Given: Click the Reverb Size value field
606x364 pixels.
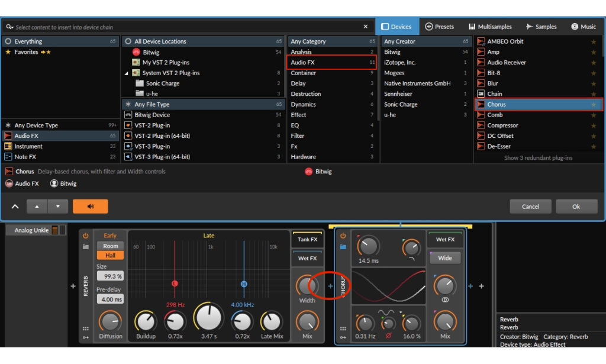Looking at the screenshot, I should click(x=110, y=276).
